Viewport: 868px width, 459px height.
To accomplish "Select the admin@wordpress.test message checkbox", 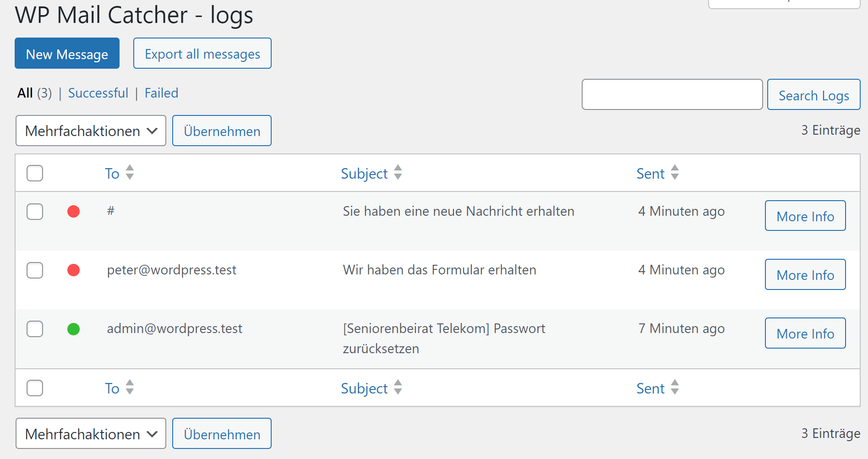I will click(35, 329).
